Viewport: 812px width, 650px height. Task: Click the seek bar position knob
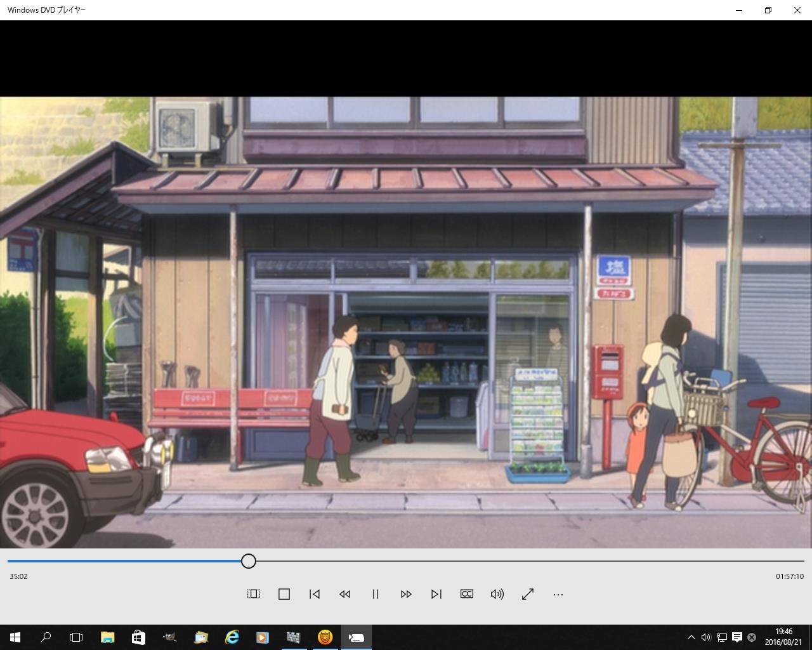(249, 561)
